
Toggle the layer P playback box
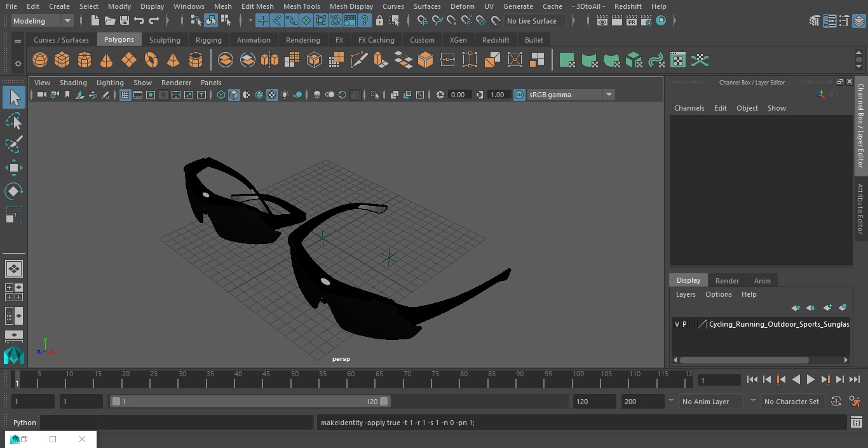point(684,324)
